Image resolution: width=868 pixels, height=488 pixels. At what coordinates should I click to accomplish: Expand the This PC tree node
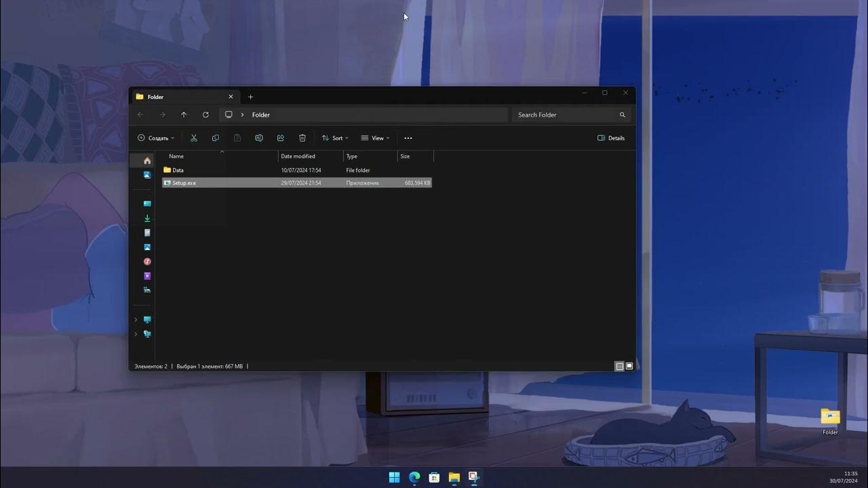(136, 319)
